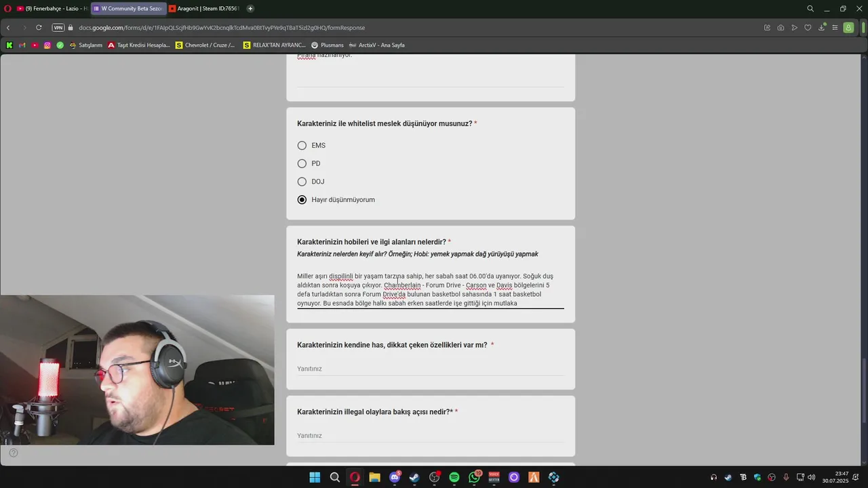Click the volume speaker tray icon

[x=812, y=477]
